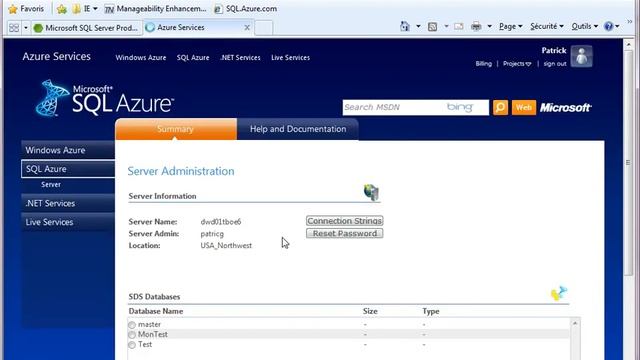Click the Size column header

(x=370, y=311)
